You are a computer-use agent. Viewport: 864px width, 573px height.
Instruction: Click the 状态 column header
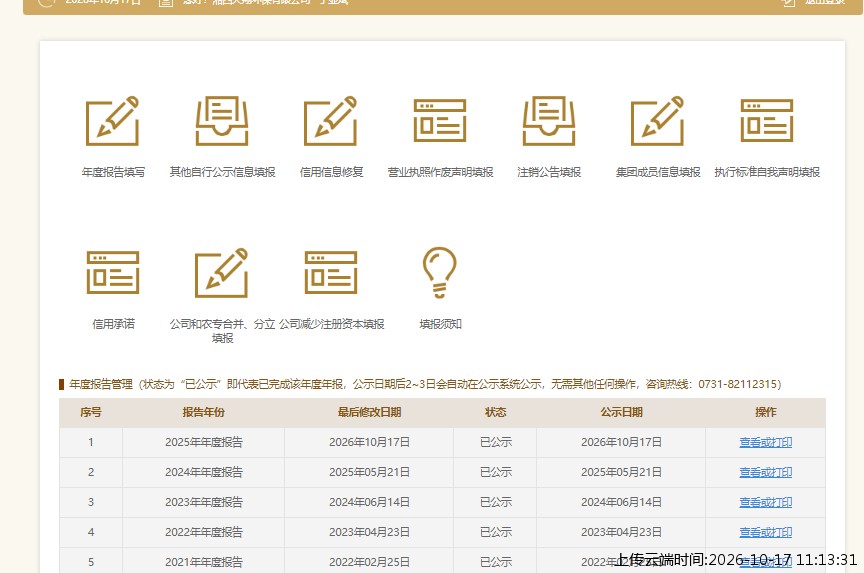(x=495, y=412)
